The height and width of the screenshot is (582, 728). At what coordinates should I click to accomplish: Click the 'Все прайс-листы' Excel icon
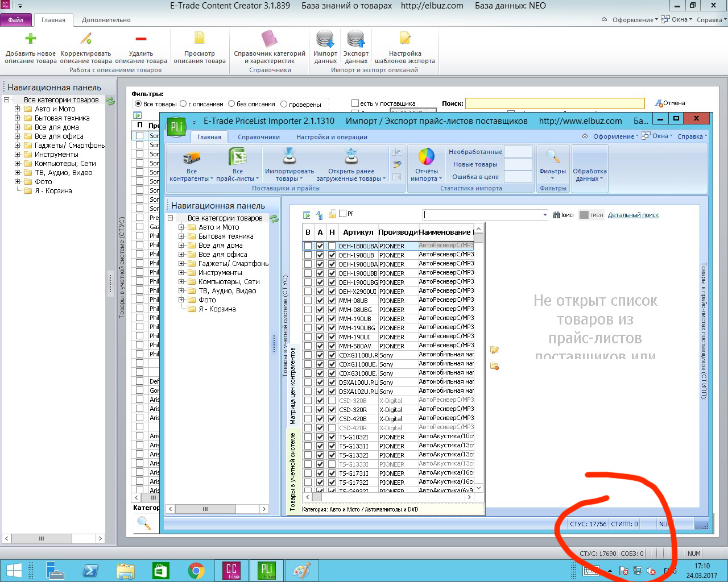(237, 156)
